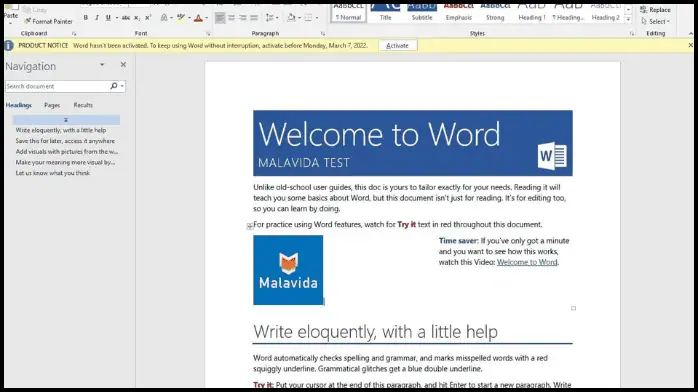
Task: Open the Underline style dropdown arrow
Action: (117, 18)
